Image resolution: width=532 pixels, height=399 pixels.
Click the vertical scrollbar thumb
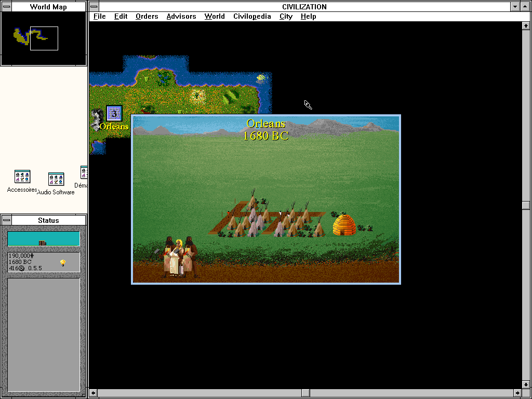(526, 205)
